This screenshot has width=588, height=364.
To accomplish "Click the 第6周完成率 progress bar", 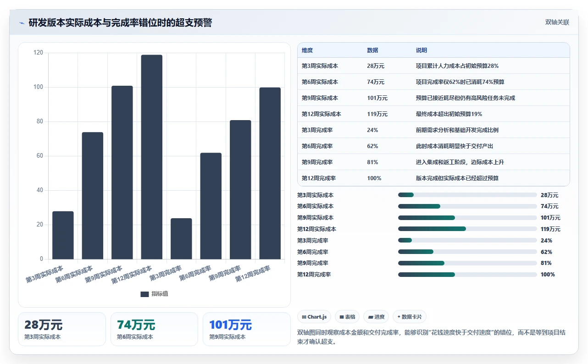I will point(467,252).
